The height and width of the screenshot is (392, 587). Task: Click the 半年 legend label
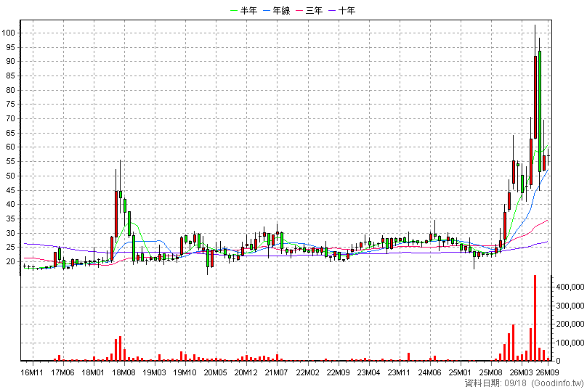pyautogui.click(x=248, y=11)
